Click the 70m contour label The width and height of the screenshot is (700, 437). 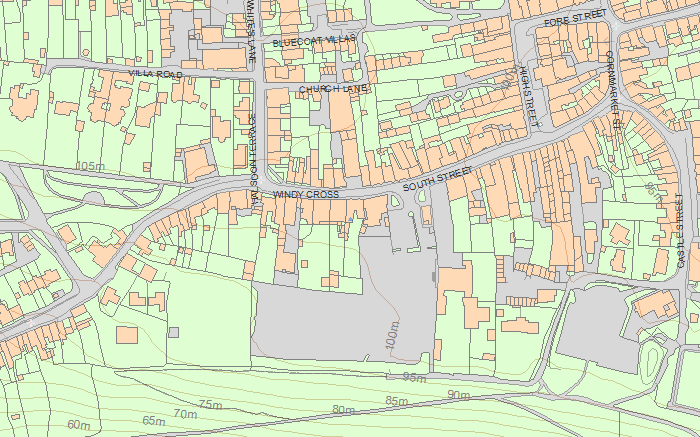coord(185,414)
